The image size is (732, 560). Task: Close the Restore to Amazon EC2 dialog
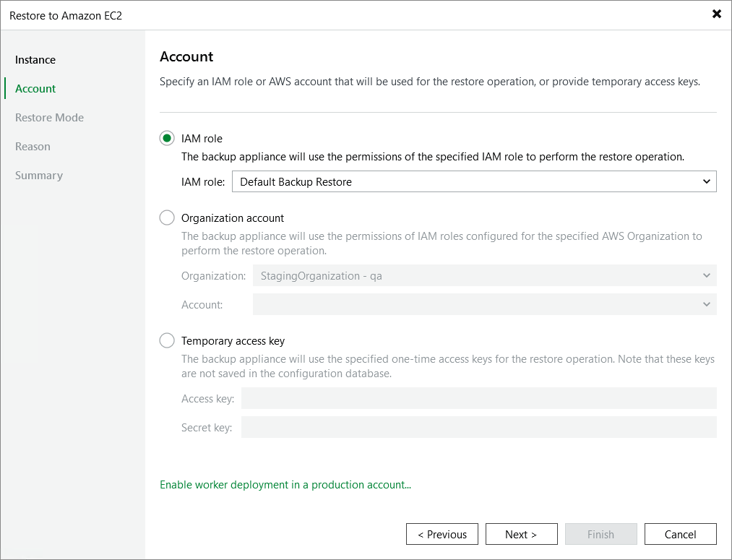[716, 13]
